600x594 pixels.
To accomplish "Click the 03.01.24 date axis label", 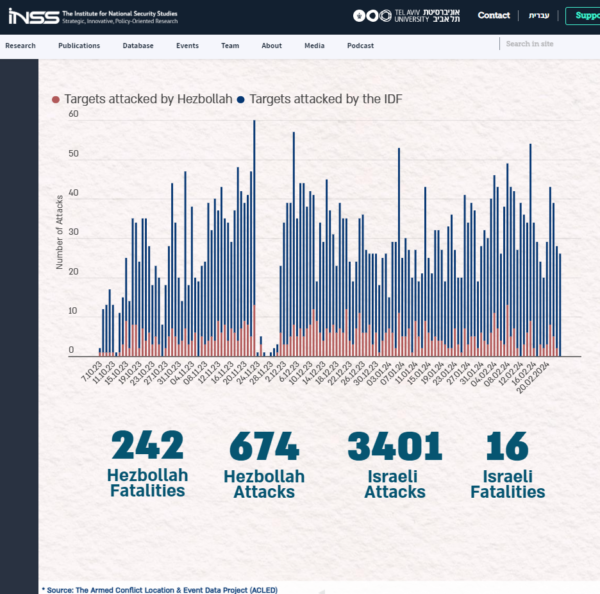I will [x=379, y=373].
